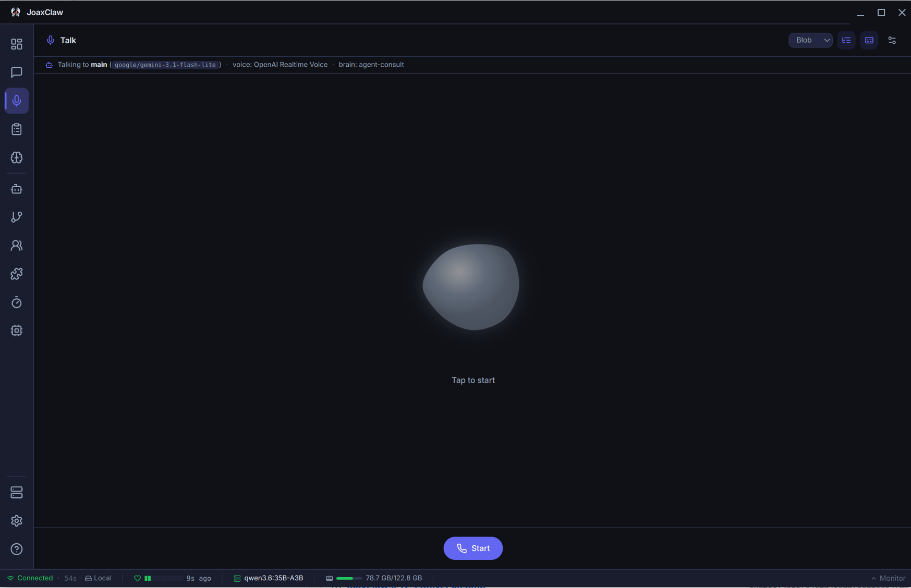Click the google/gemini-3.1-flash-lite model tag

(x=165, y=65)
